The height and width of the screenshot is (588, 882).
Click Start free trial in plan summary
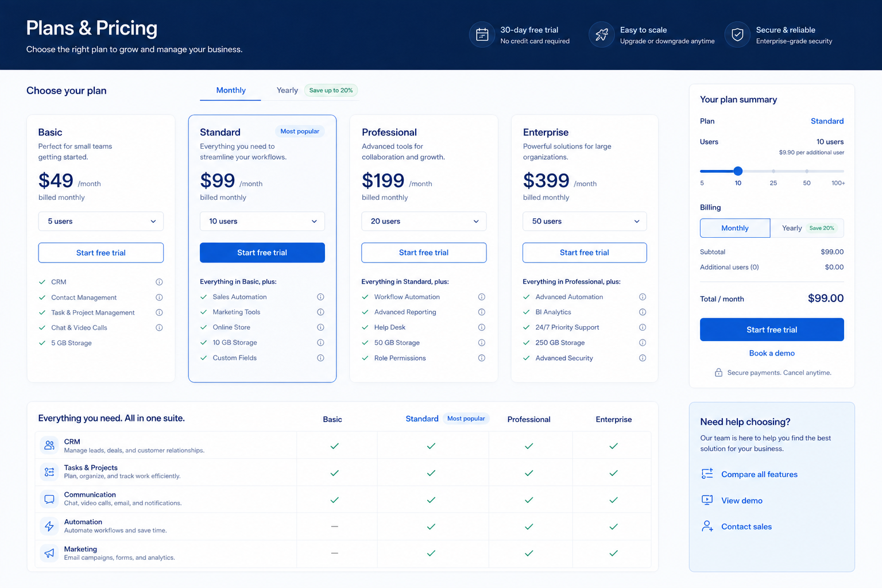(772, 330)
